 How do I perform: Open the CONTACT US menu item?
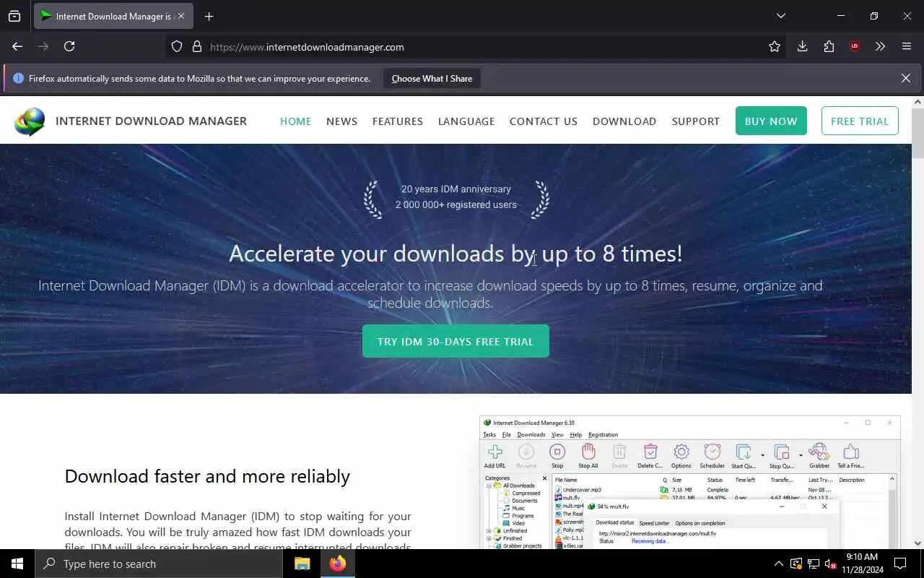544,121
